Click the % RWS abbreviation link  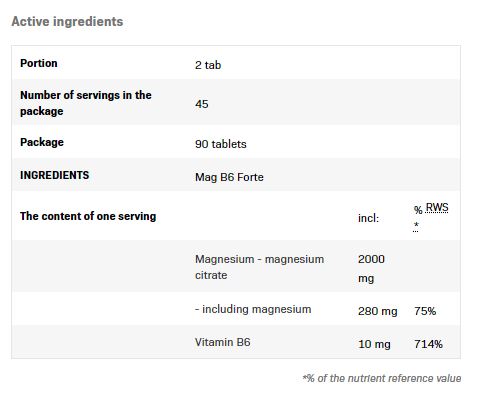click(x=431, y=208)
